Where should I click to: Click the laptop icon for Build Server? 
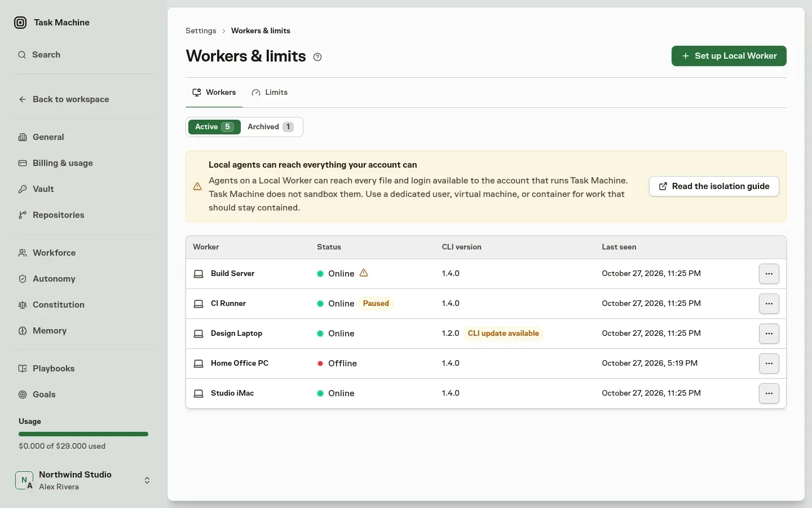[198, 274]
